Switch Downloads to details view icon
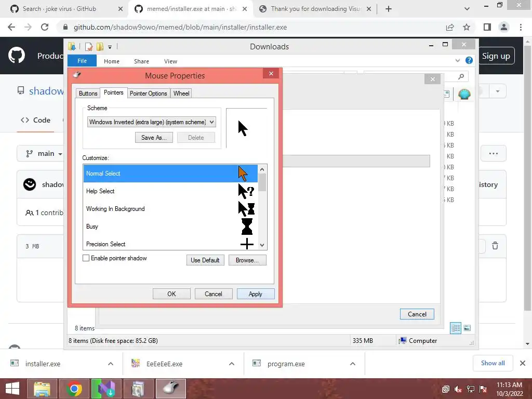The image size is (532, 399). pos(456,328)
